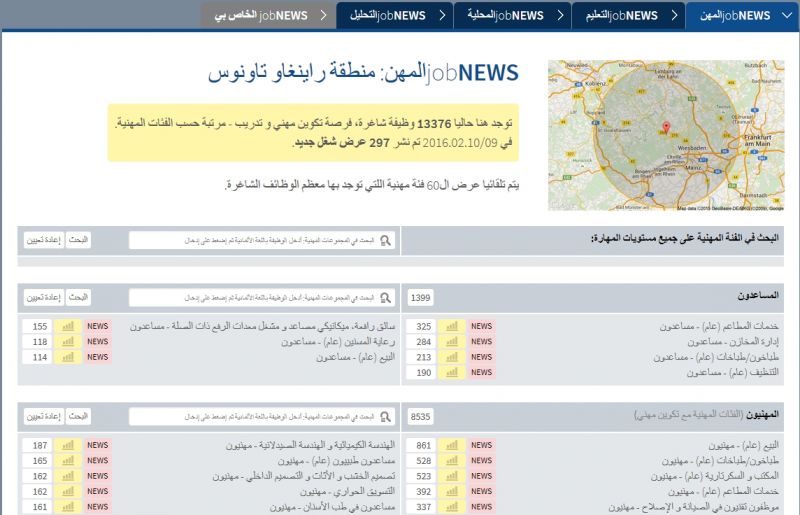Click NEWS badge for row with count 161
This screenshot has height=515, width=800.
(97, 507)
